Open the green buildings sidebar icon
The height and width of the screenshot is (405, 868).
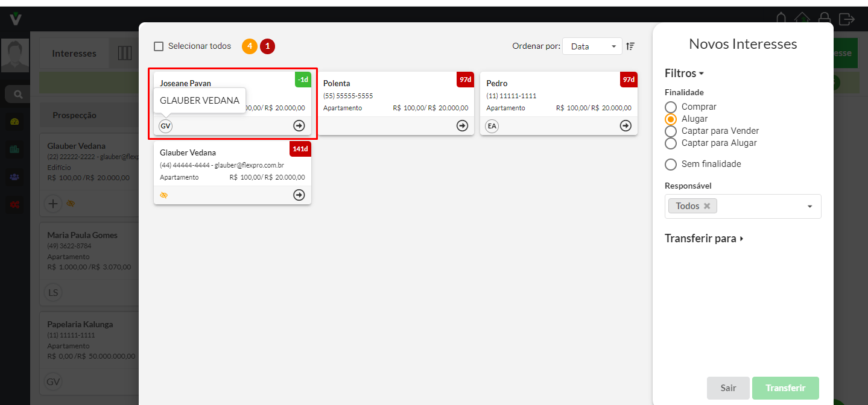tap(15, 149)
